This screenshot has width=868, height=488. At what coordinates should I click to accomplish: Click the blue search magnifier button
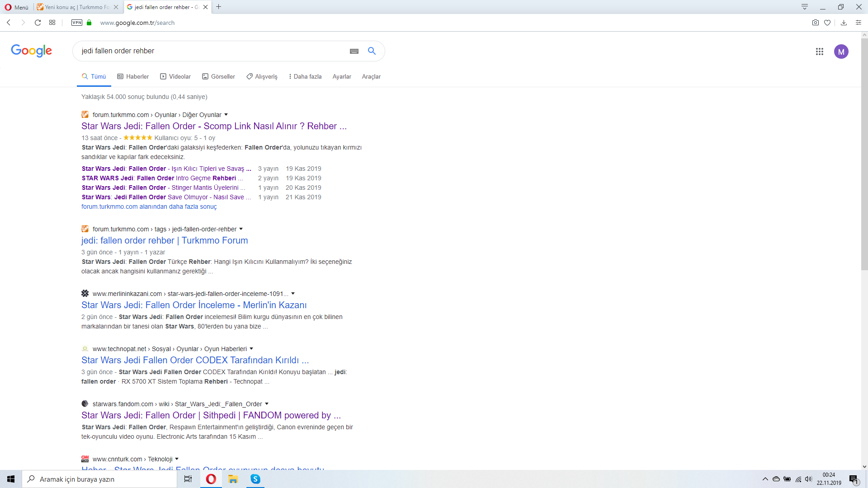(x=372, y=51)
